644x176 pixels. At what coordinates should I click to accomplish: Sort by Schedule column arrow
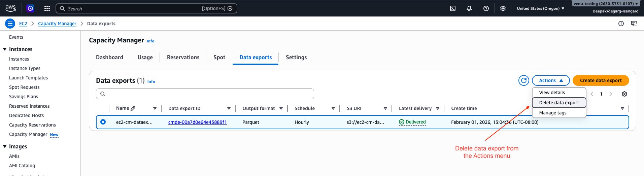pos(333,108)
